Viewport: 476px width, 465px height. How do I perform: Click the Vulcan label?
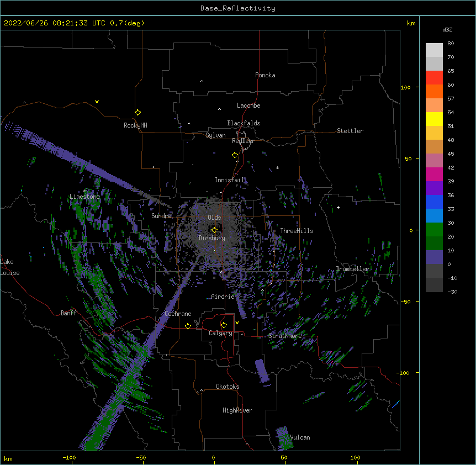300,437
